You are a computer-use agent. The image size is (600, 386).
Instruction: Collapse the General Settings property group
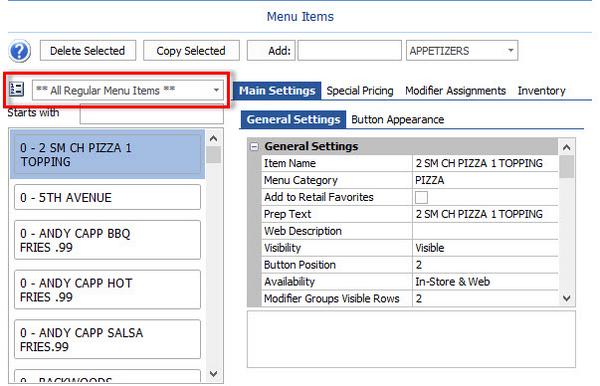(x=254, y=147)
